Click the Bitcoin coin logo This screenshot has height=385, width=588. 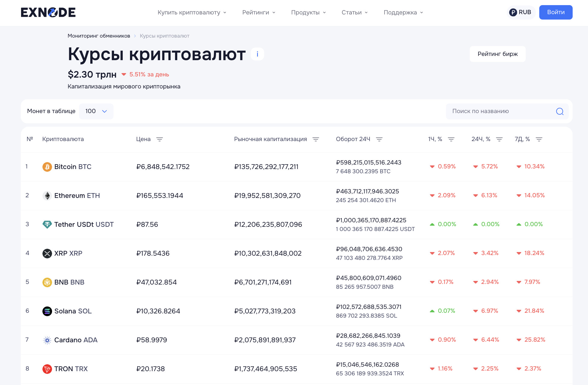47,167
